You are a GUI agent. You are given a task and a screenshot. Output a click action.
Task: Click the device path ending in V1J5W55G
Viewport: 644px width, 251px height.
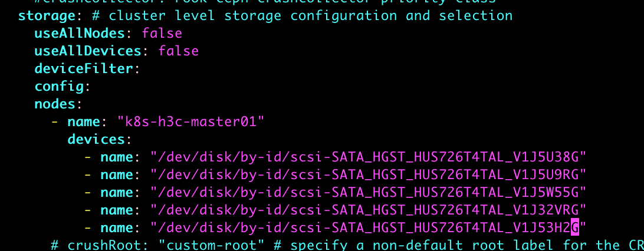coord(368,192)
